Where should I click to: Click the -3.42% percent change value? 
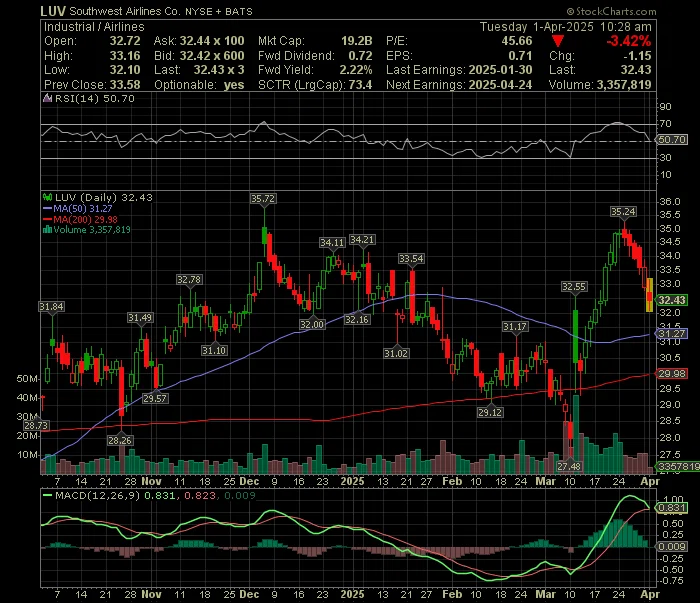click(629, 41)
